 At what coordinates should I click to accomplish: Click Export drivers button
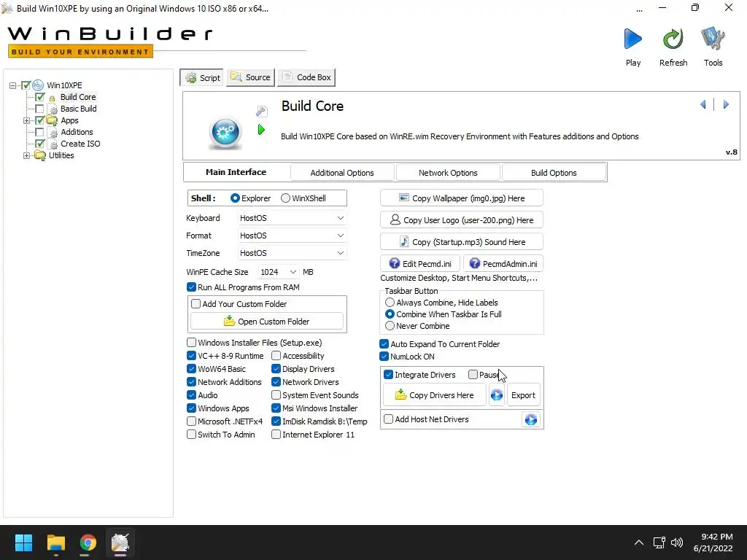[523, 395]
